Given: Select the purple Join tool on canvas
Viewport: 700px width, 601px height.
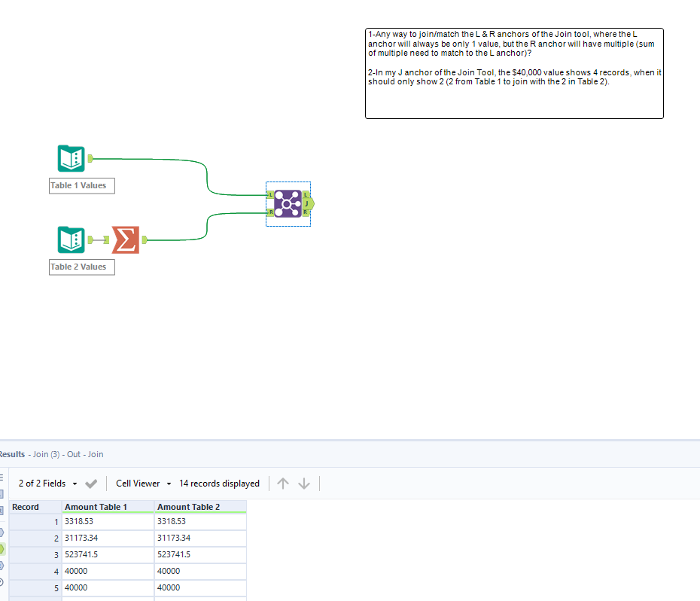Looking at the screenshot, I should pos(288,203).
